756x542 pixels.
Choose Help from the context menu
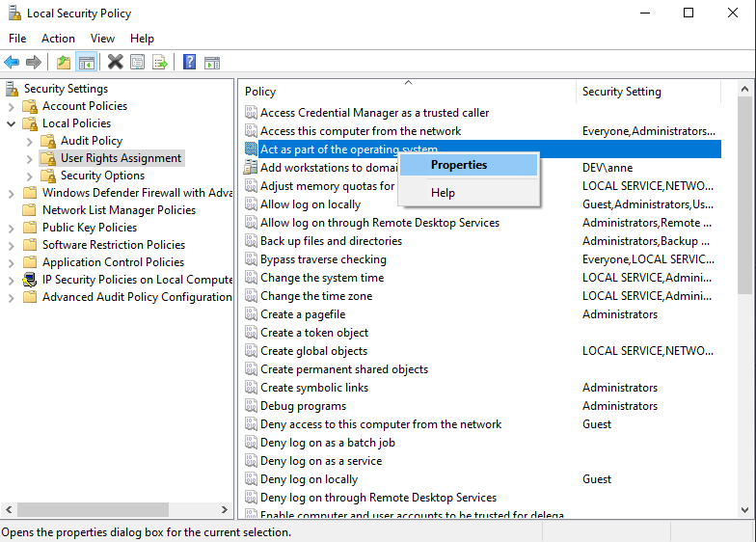[x=443, y=193]
